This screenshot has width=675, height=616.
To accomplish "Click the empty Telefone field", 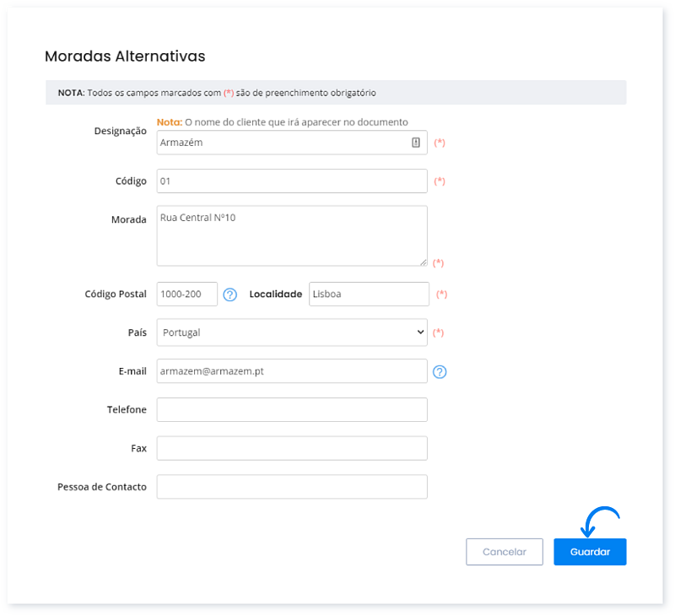I will tap(292, 410).
